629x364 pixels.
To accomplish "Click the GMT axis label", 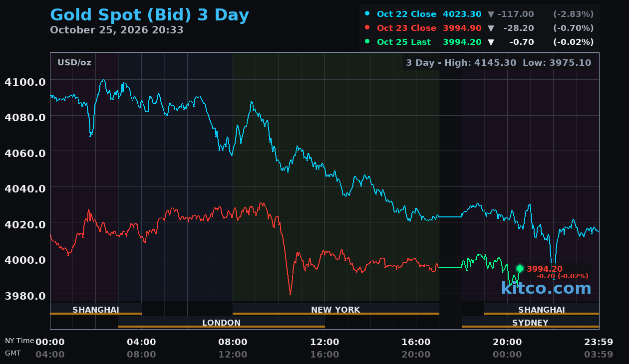I will 13,353.
